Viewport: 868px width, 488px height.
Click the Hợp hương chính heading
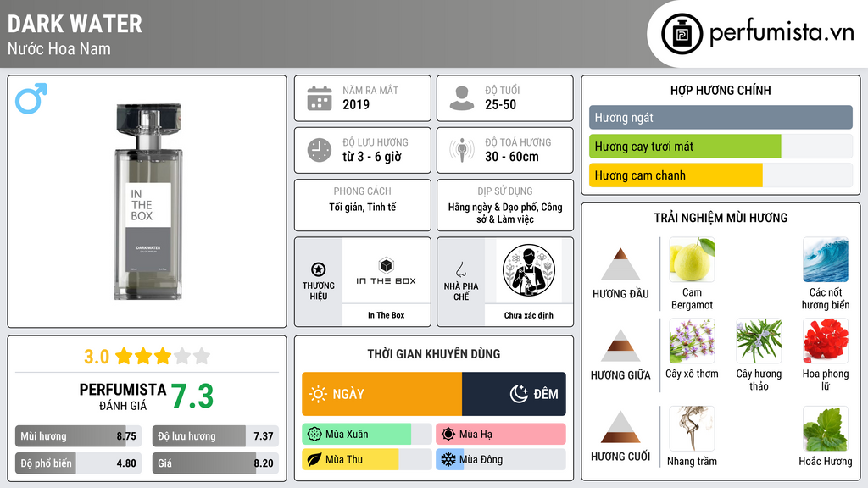tap(721, 90)
